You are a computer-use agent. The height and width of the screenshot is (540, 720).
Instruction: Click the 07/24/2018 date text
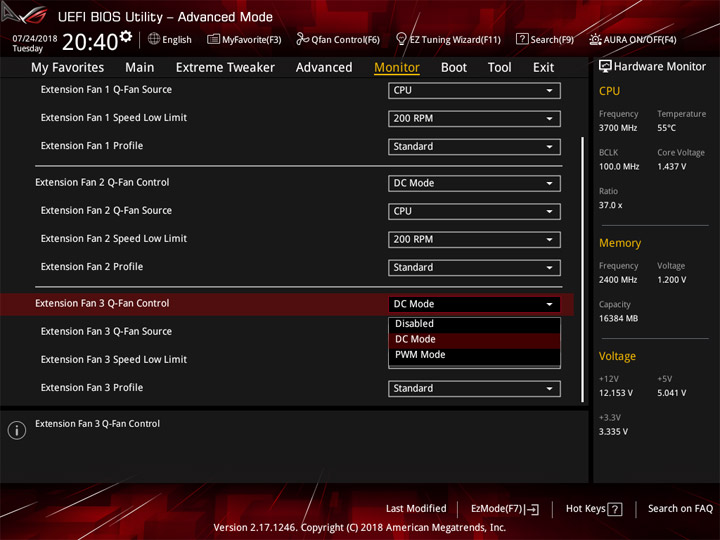coord(34,39)
